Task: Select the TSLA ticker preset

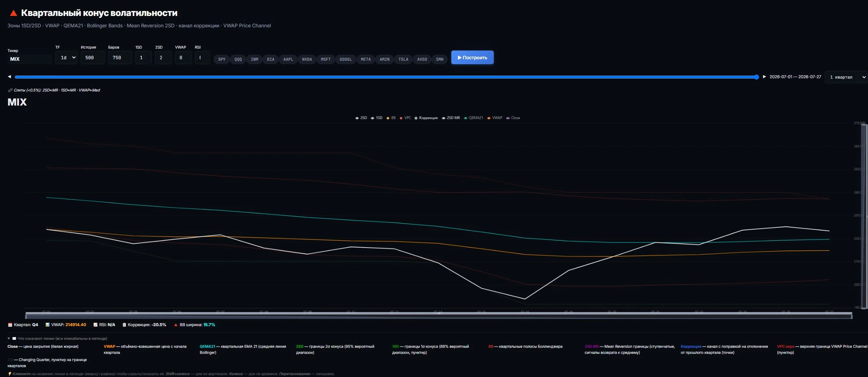Action: [403, 60]
